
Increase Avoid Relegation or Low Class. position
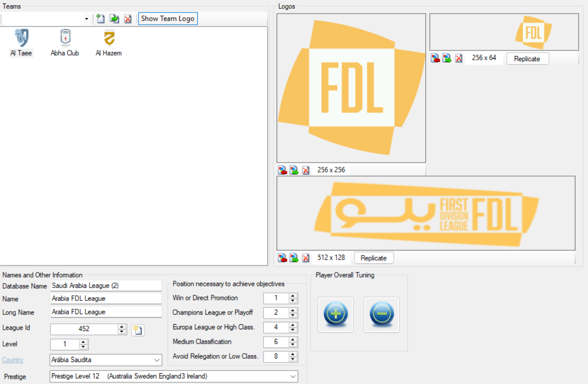point(293,354)
